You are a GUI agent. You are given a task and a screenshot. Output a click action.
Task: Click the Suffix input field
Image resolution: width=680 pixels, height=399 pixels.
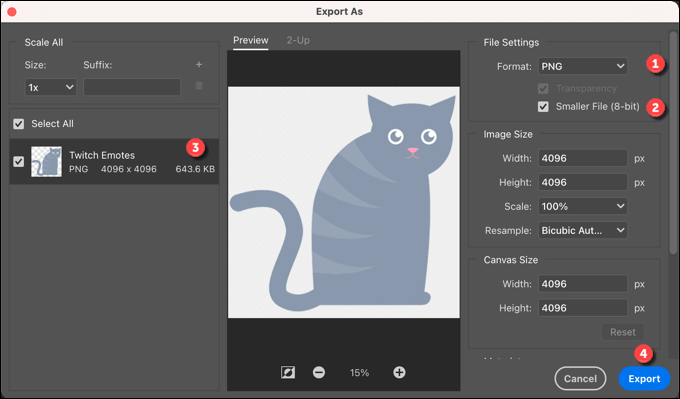click(132, 87)
